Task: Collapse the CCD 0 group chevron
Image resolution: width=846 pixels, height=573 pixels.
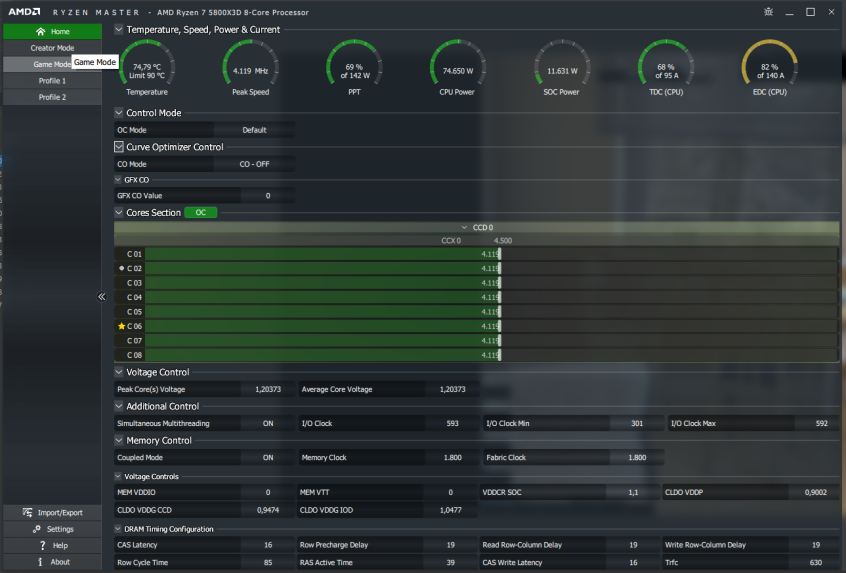Action: point(464,228)
